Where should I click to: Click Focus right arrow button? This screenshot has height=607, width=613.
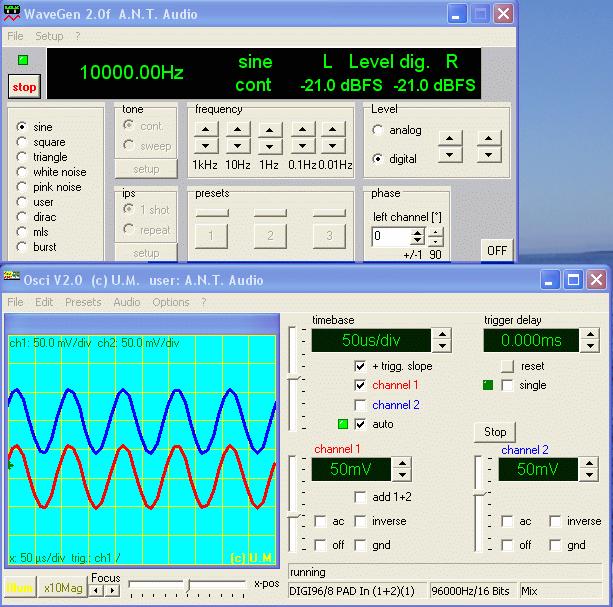click(x=112, y=590)
